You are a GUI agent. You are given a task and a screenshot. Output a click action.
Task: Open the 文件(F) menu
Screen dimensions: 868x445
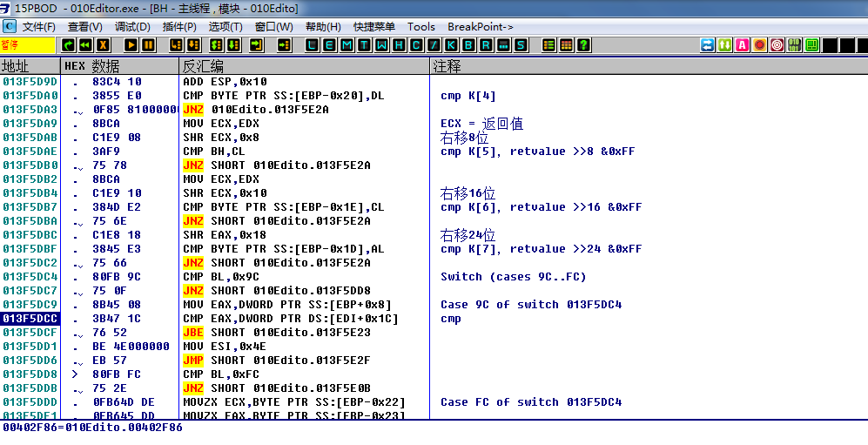pos(39,27)
